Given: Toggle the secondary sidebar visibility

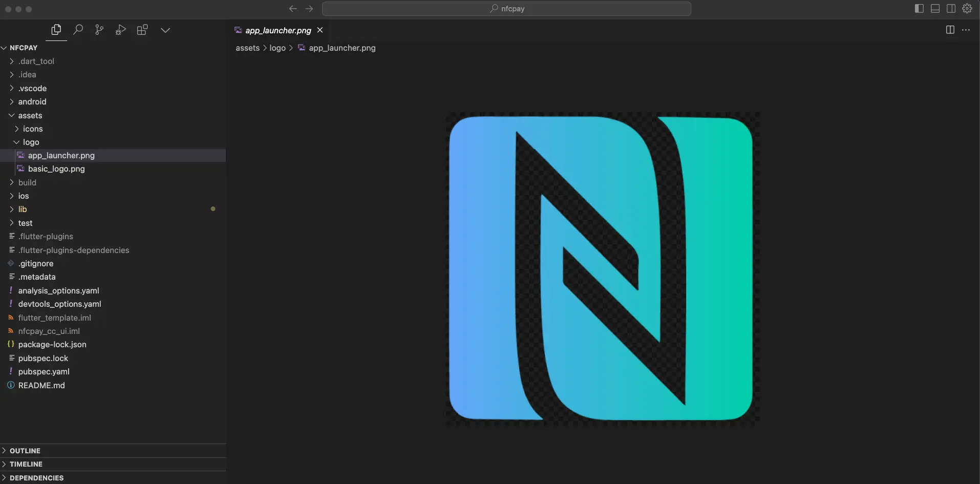Looking at the screenshot, I should [x=951, y=8].
